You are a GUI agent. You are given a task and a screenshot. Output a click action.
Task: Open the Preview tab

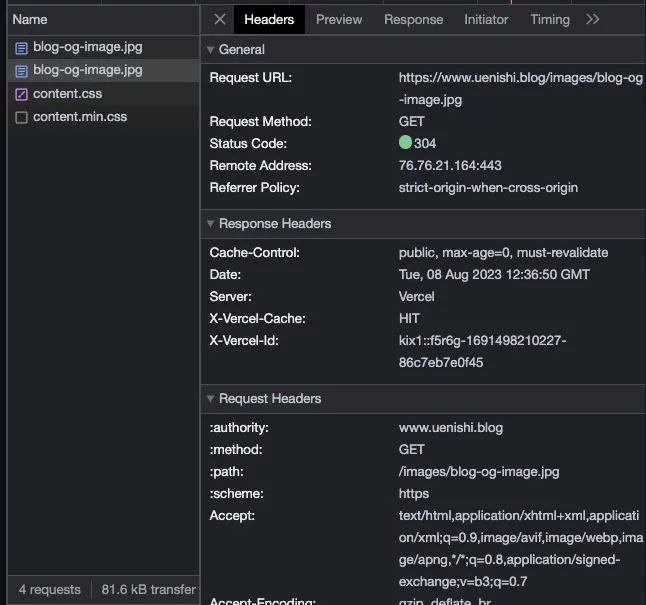[339, 20]
